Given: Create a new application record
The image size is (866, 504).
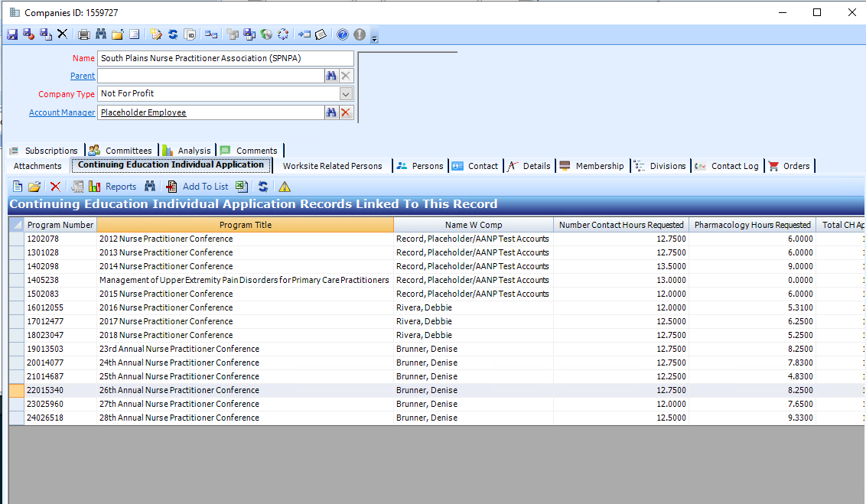Looking at the screenshot, I should (x=17, y=186).
